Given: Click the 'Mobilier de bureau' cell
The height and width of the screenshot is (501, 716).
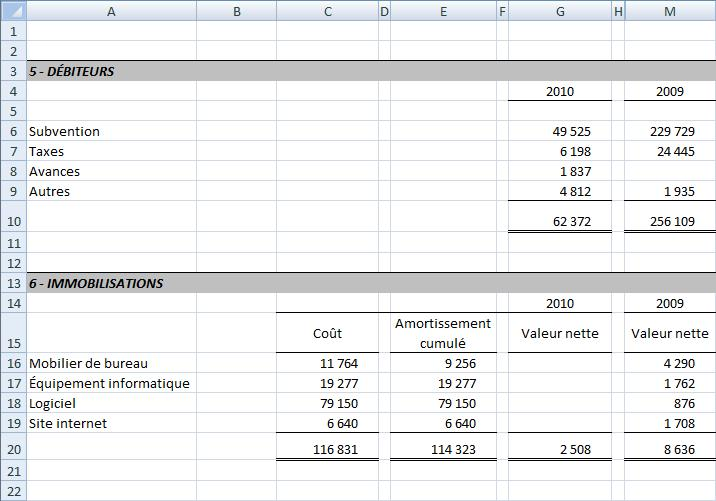Looking at the screenshot, I should tap(111, 364).
